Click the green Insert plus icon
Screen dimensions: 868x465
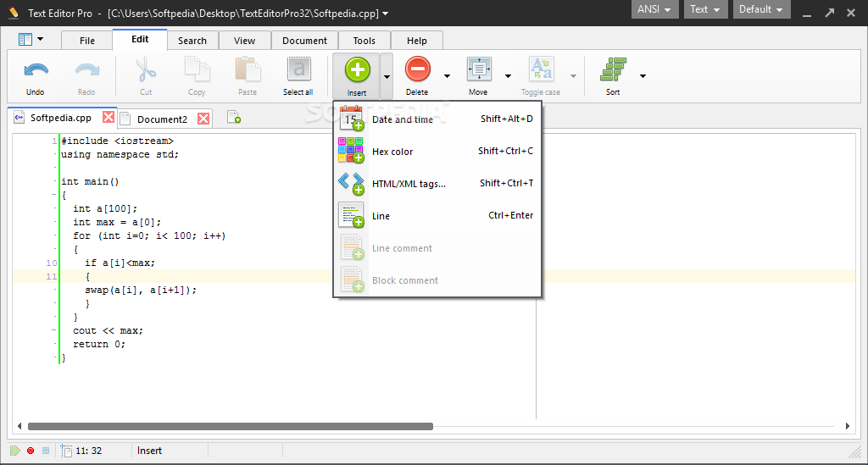[x=357, y=70]
